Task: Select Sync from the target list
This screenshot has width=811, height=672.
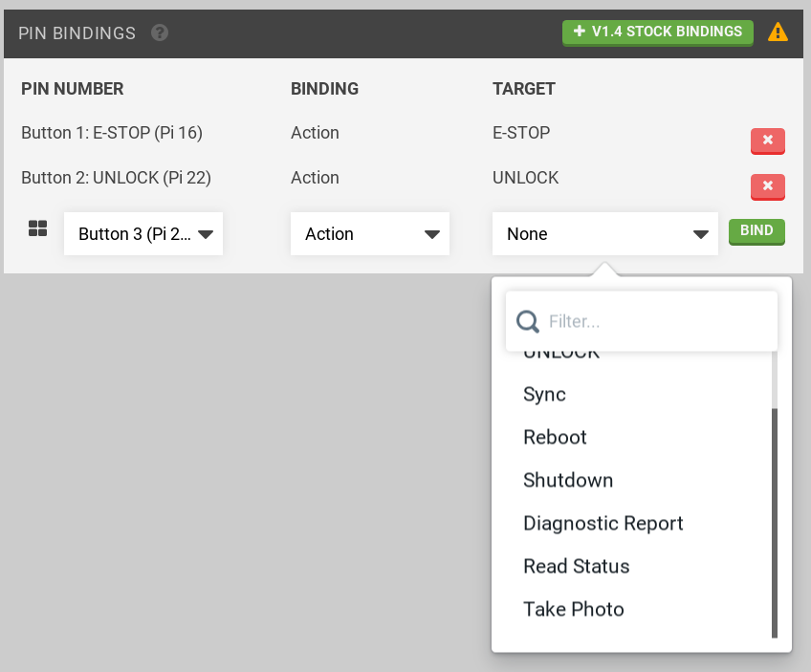Action: point(544,395)
